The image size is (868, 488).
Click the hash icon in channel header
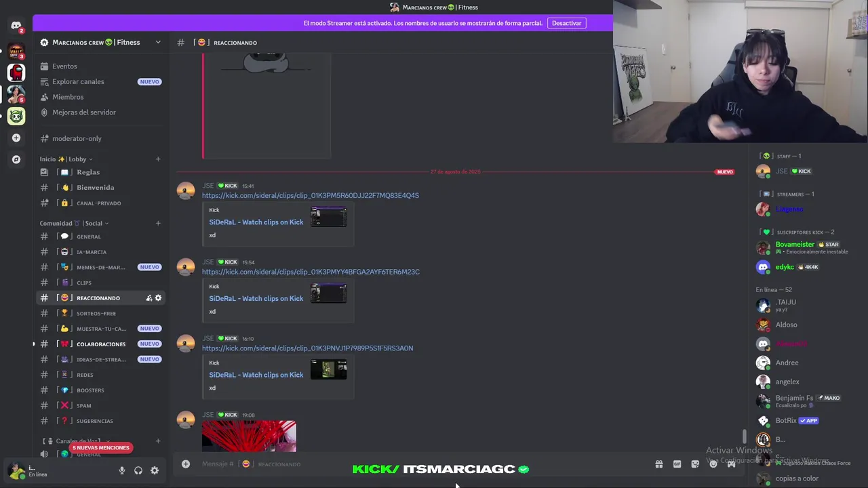point(180,43)
